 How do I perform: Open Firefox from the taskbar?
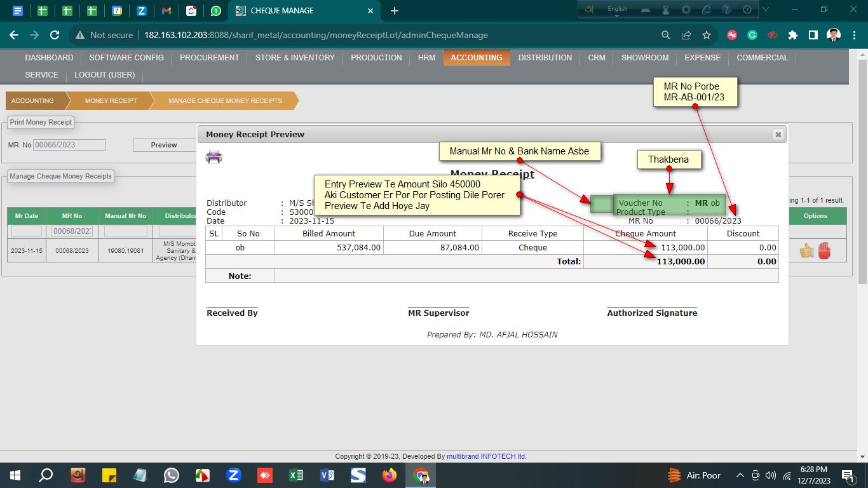[x=390, y=475]
